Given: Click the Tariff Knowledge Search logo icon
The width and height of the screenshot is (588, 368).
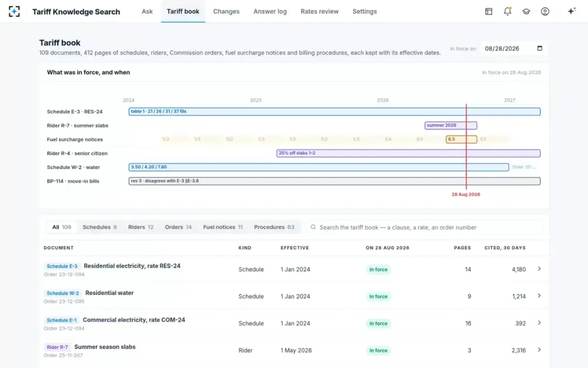Looking at the screenshot, I should coord(14,11).
